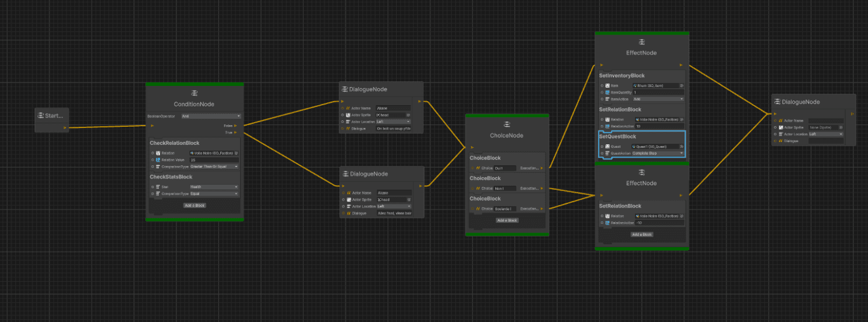Open object picker beside None (Sprite) field

pyautogui.click(x=841, y=127)
